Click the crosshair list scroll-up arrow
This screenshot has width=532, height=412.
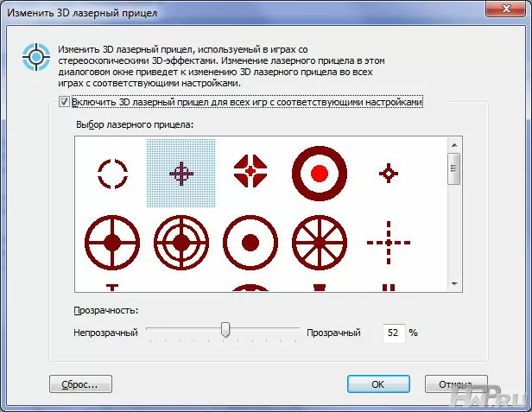pos(453,145)
